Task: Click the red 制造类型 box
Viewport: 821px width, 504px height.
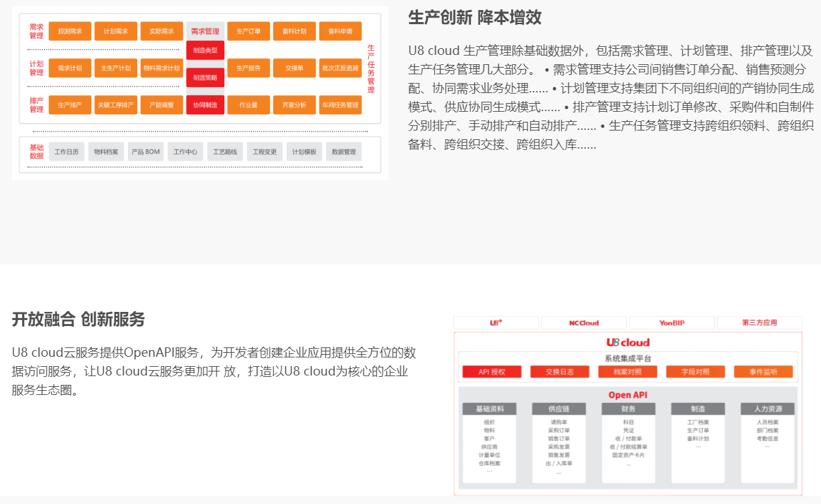Action: point(205,51)
